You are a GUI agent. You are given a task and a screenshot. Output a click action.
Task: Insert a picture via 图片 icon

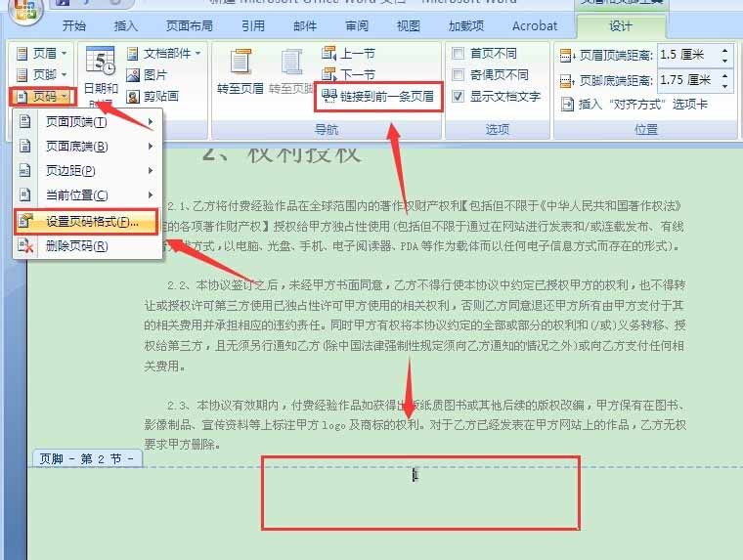pyautogui.click(x=133, y=75)
